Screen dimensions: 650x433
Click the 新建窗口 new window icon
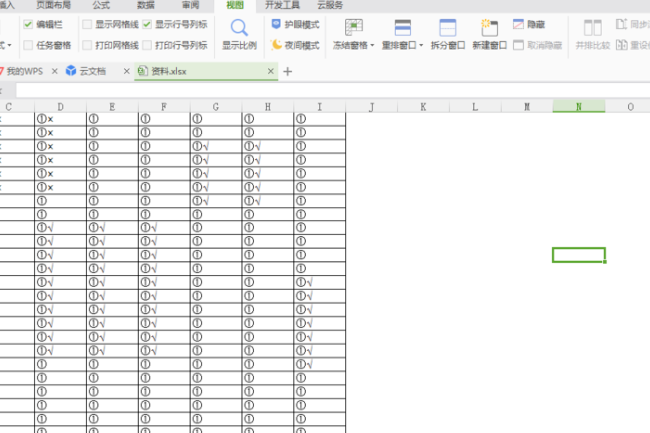489,27
